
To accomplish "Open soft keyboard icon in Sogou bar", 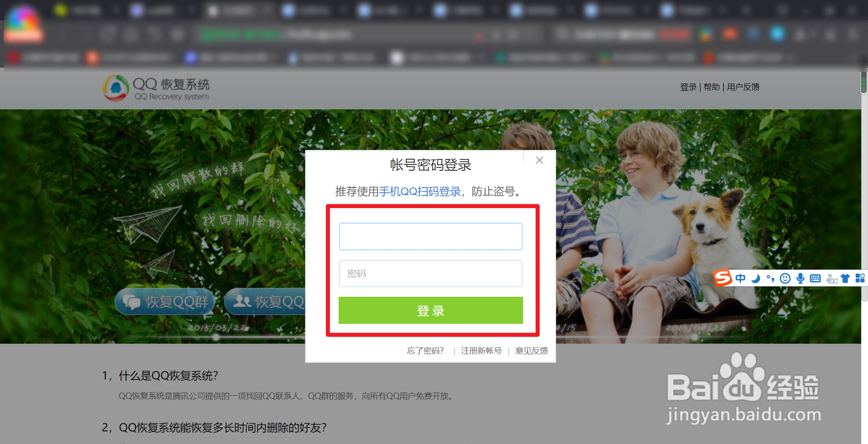I will click(815, 278).
